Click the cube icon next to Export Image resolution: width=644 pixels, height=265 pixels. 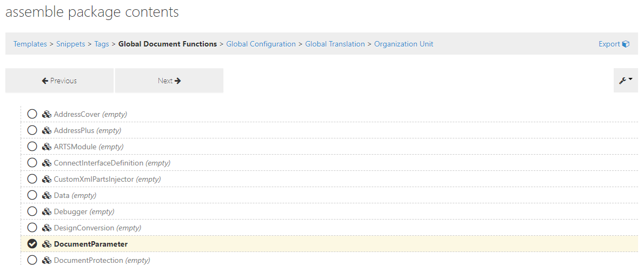(626, 44)
